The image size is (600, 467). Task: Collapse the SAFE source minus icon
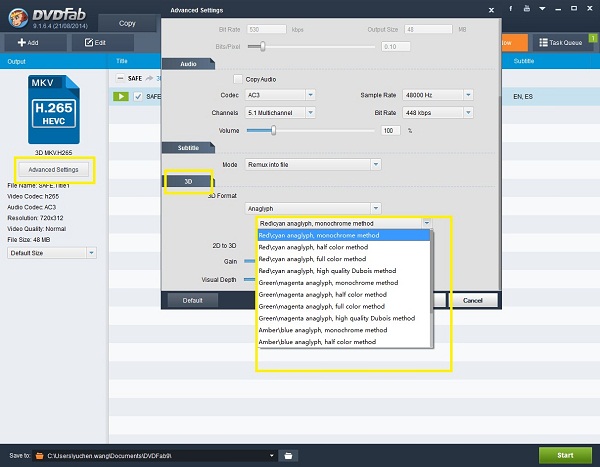coord(120,78)
